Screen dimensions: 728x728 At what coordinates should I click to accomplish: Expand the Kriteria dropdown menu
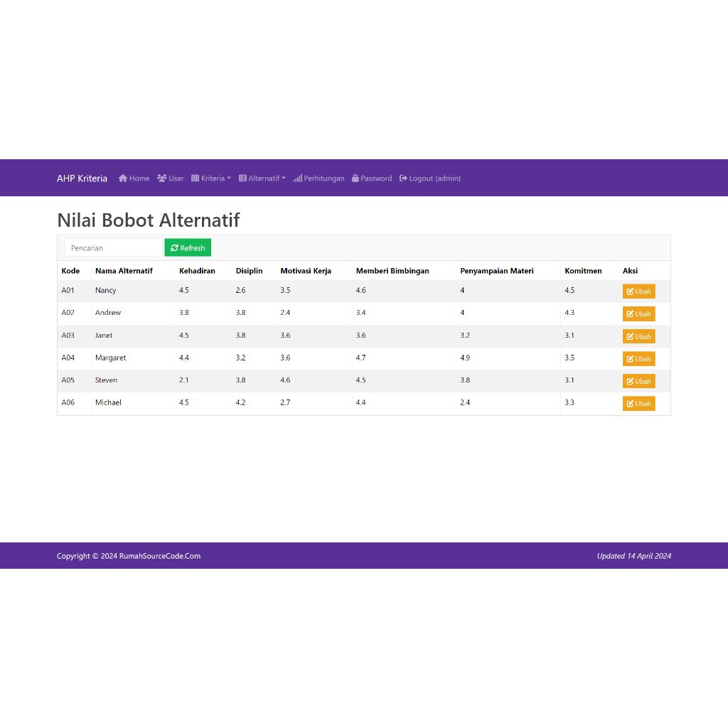(x=211, y=178)
